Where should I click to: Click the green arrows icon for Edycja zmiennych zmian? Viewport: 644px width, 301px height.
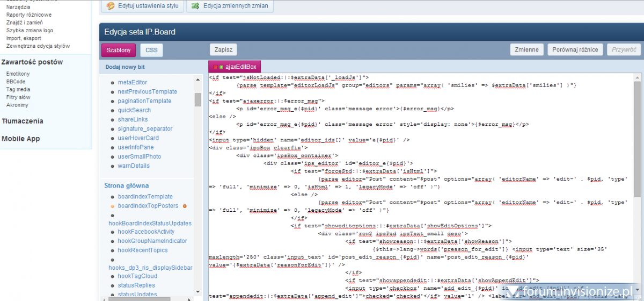[x=196, y=6]
